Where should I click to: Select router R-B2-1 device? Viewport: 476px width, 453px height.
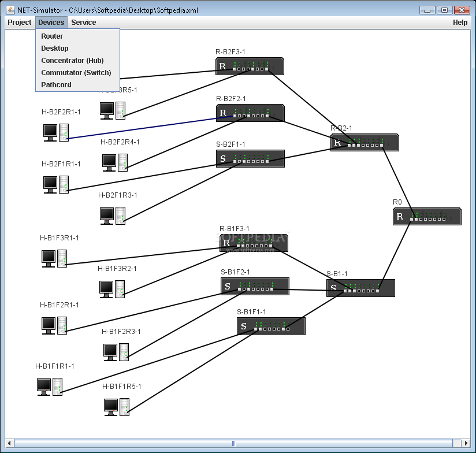click(x=365, y=142)
